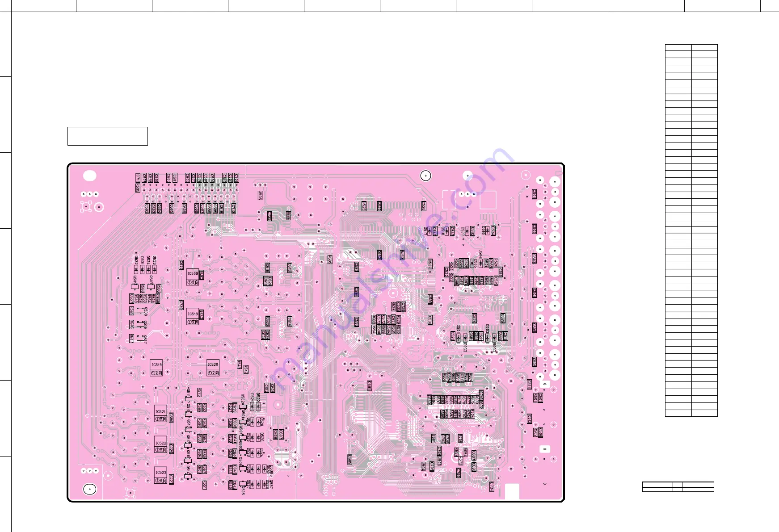
Task: Click the R686 resistor label
Action: 289,216
